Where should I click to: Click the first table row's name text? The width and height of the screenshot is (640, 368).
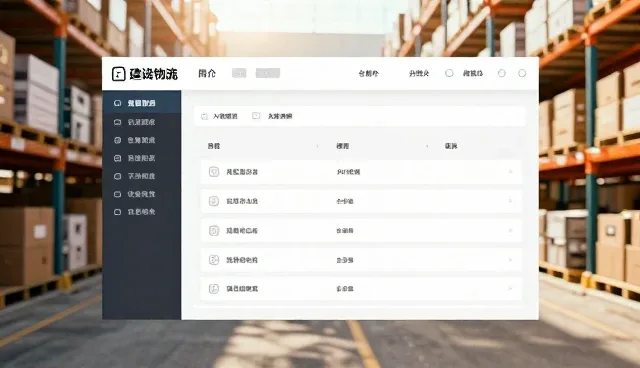pyautogui.click(x=242, y=172)
